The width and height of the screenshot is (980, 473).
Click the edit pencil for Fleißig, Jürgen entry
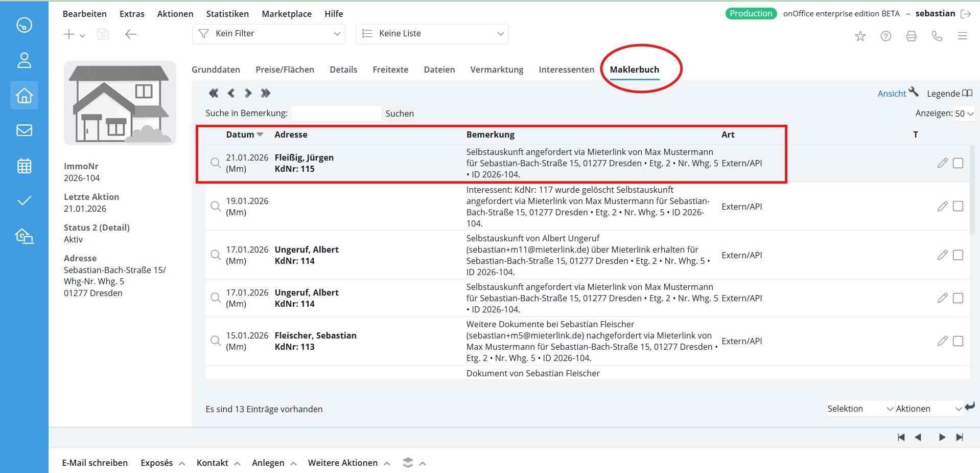tap(943, 163)
